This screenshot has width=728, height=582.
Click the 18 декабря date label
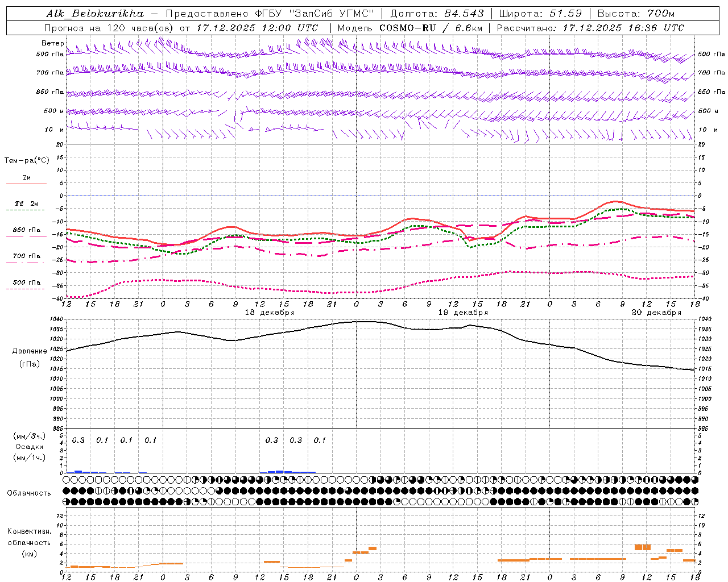pos(270,313)
